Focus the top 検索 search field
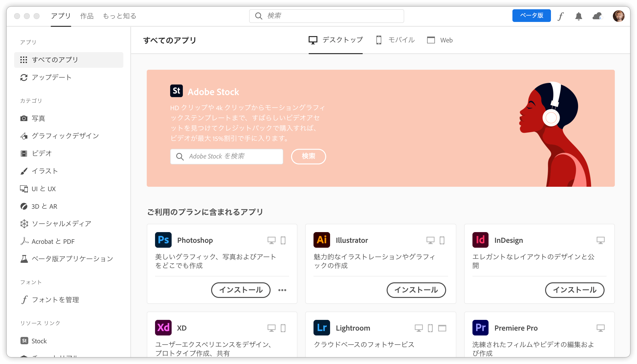637x364 pixels. 326,16
